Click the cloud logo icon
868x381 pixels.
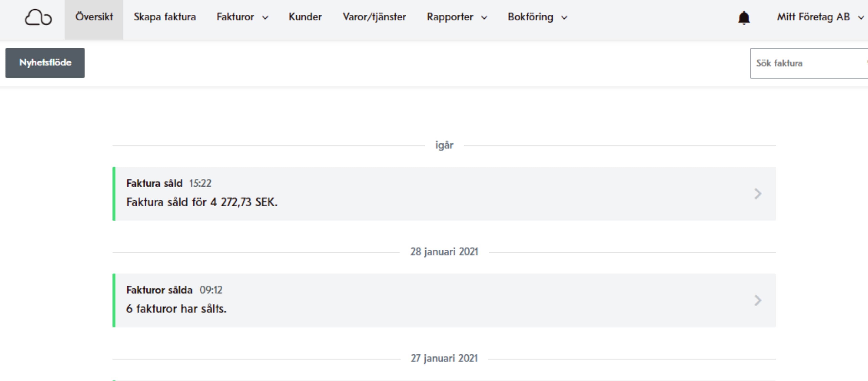point(38,17)
